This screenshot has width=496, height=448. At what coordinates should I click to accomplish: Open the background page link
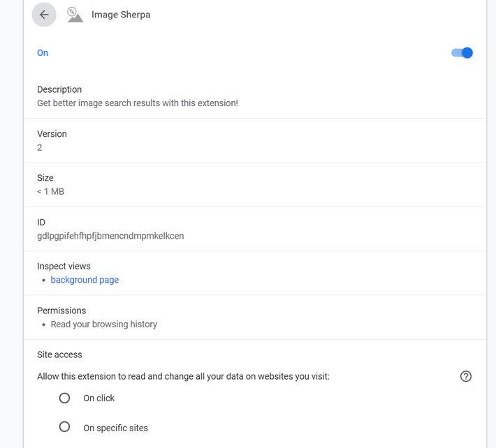85,280
